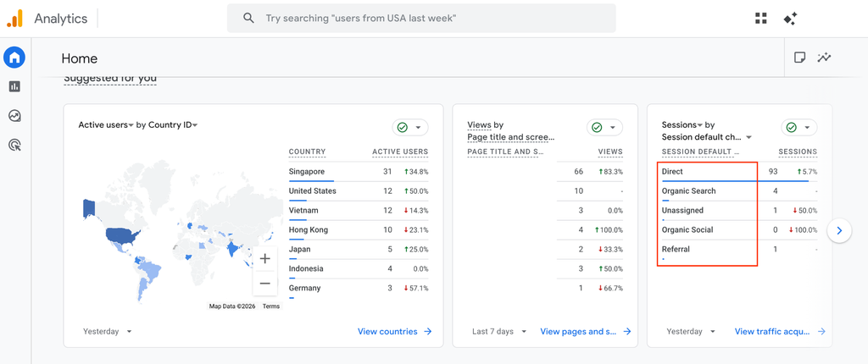Open View countries link
The width and height of the screenshot is (868, 364).
(395, 331)
